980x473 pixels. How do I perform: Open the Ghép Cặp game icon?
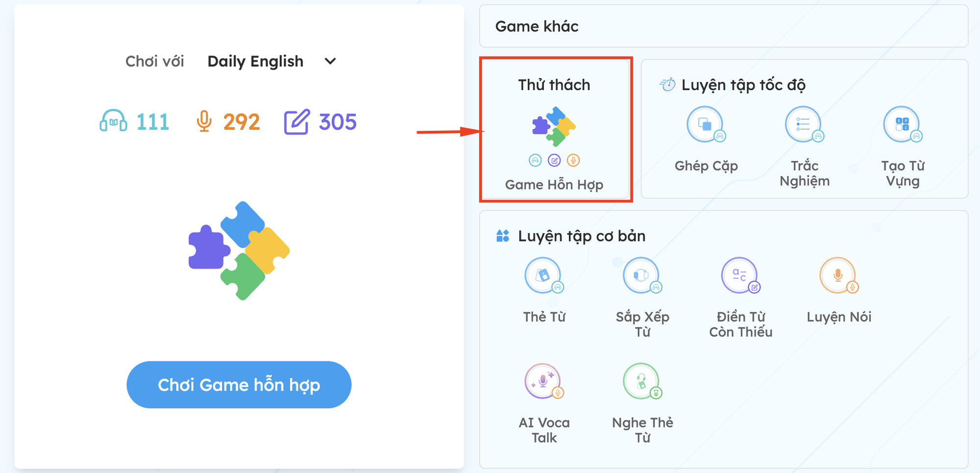705,124
